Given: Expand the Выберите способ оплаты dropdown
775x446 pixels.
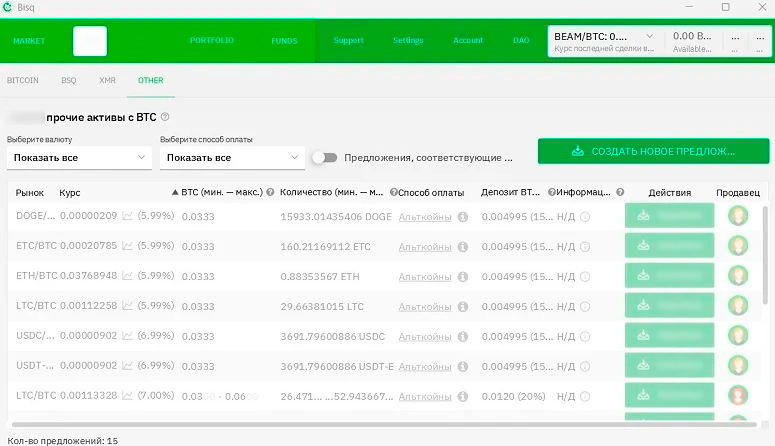Looking at the screenshot, I should coord(232,158).
